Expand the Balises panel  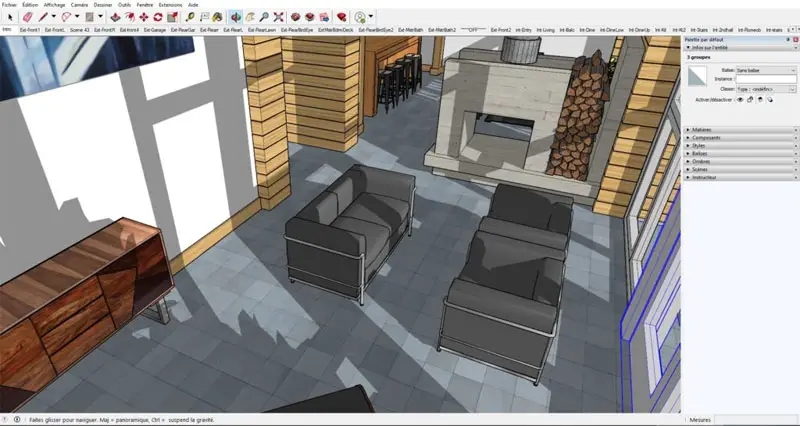(740, 153)
